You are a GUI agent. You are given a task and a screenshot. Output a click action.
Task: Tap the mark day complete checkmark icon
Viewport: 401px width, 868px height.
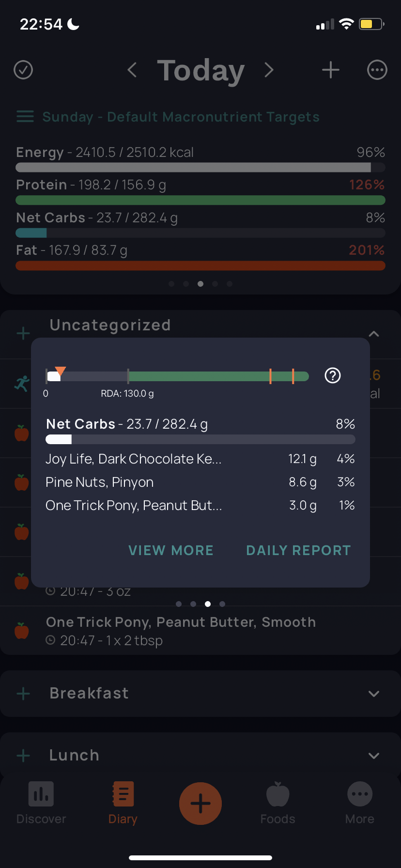click(x=23, y=70)
